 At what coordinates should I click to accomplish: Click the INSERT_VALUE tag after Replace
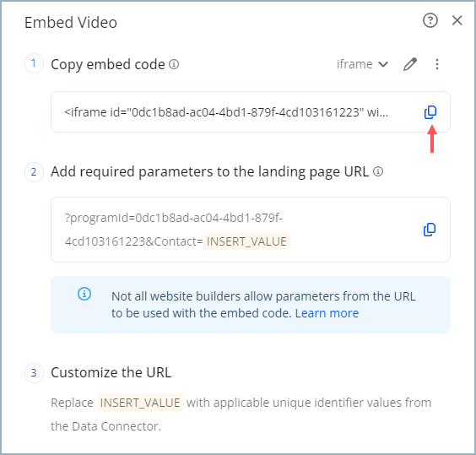(x=140, y=403)
